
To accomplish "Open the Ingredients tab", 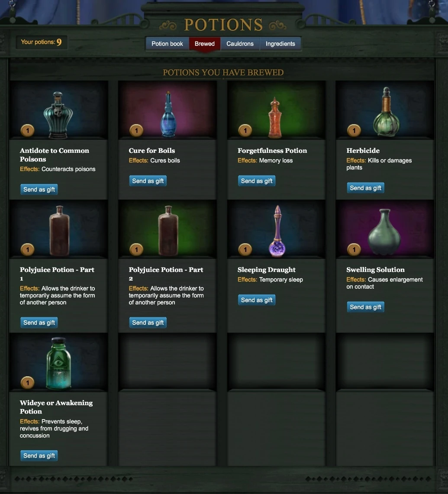I will 280,44.
